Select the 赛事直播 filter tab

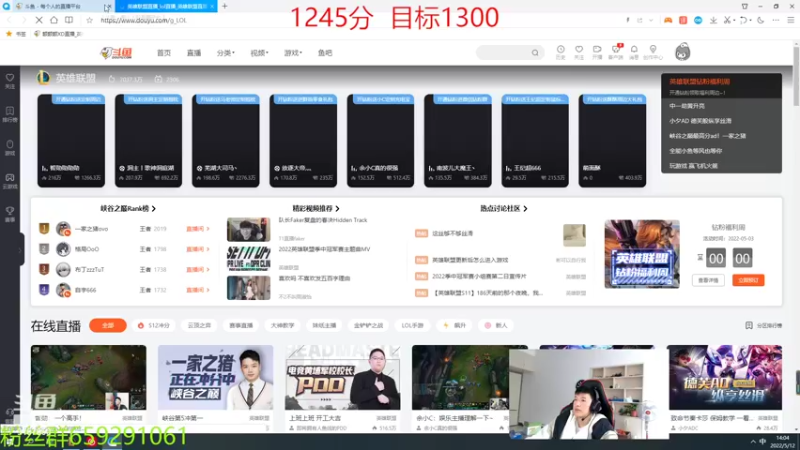point(241,325)
